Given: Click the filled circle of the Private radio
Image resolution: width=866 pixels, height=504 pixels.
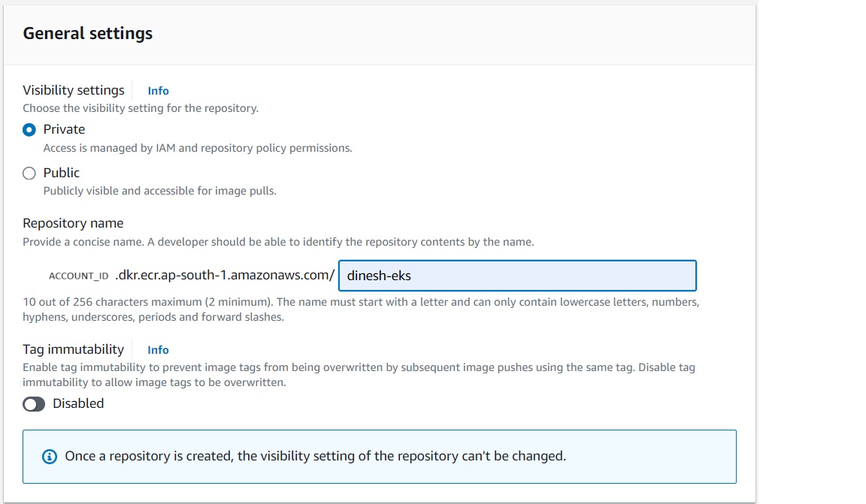Looking at the screenshot, I should click(29, 128).
